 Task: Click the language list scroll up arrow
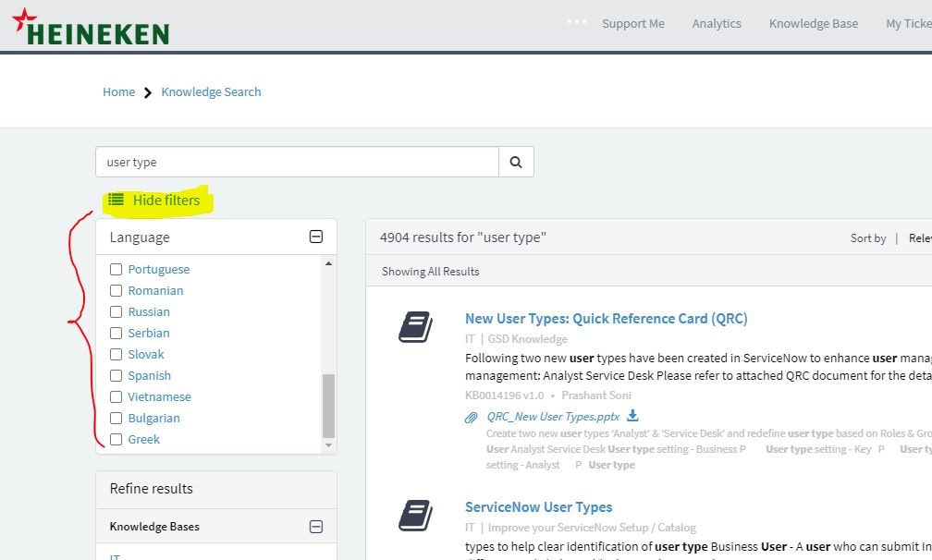329,263
